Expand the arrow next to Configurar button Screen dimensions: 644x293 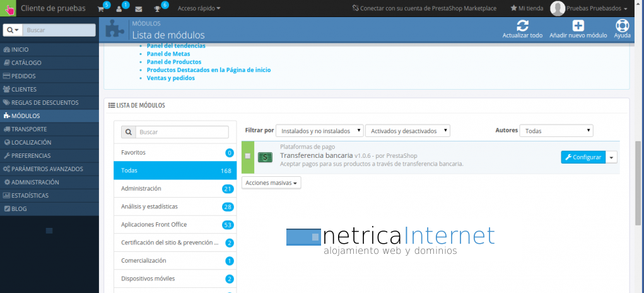point(612,157)
